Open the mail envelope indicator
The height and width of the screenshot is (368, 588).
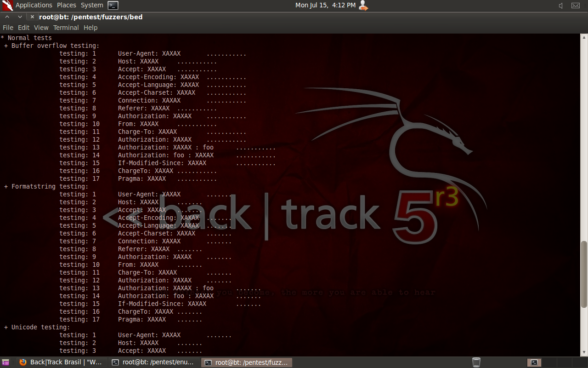(576, 6)
